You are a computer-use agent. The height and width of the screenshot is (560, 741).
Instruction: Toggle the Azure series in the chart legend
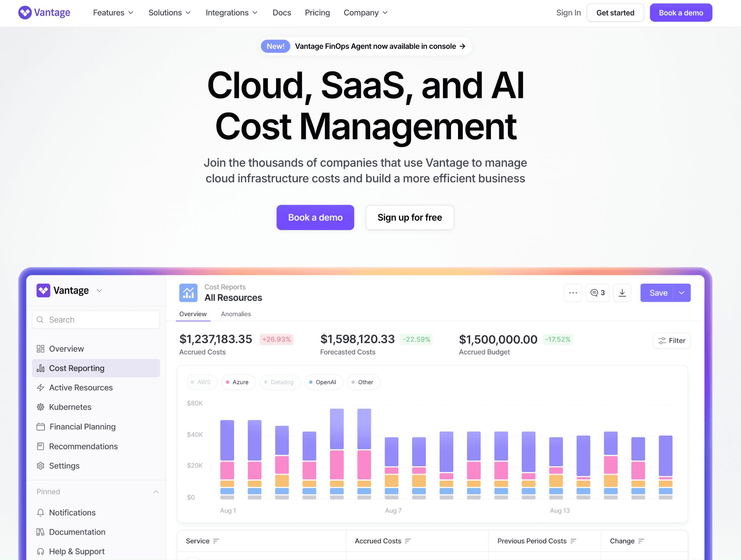(238, 382)
